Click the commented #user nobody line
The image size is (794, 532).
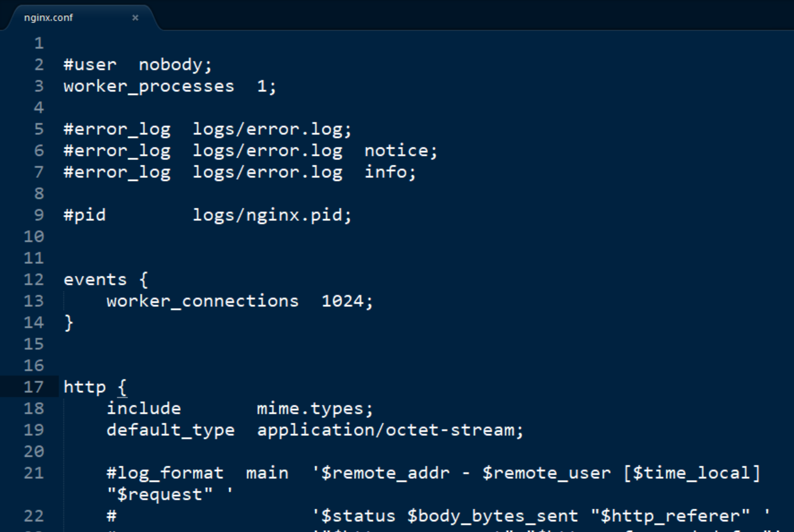pos(137,64)
